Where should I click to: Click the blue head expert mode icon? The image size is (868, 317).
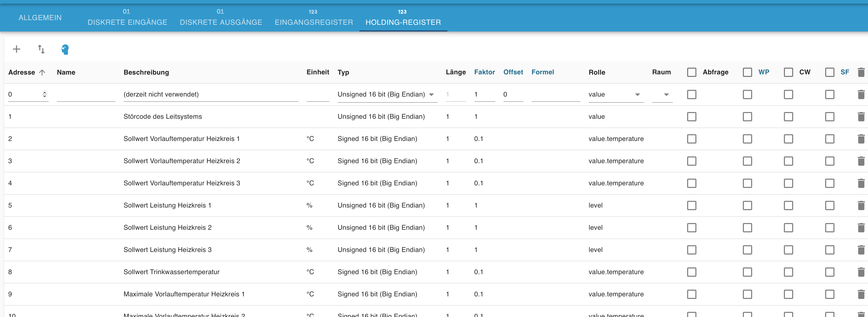(65, 50)
